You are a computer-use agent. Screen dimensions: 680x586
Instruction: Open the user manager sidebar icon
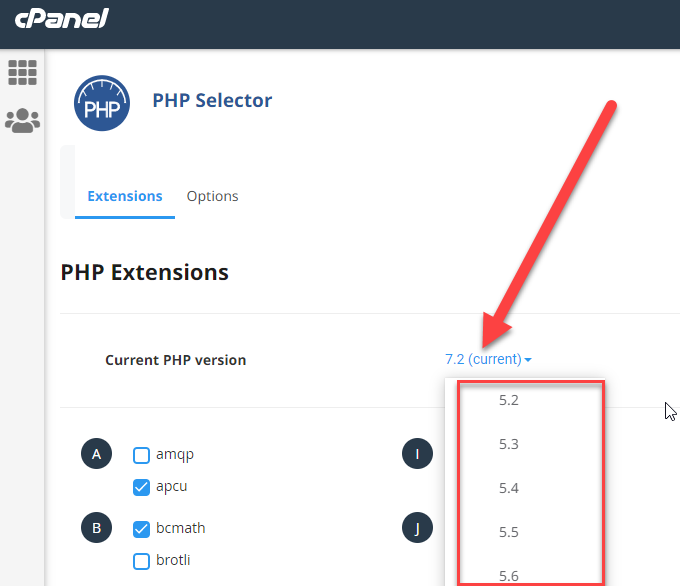tap(22, 121)
